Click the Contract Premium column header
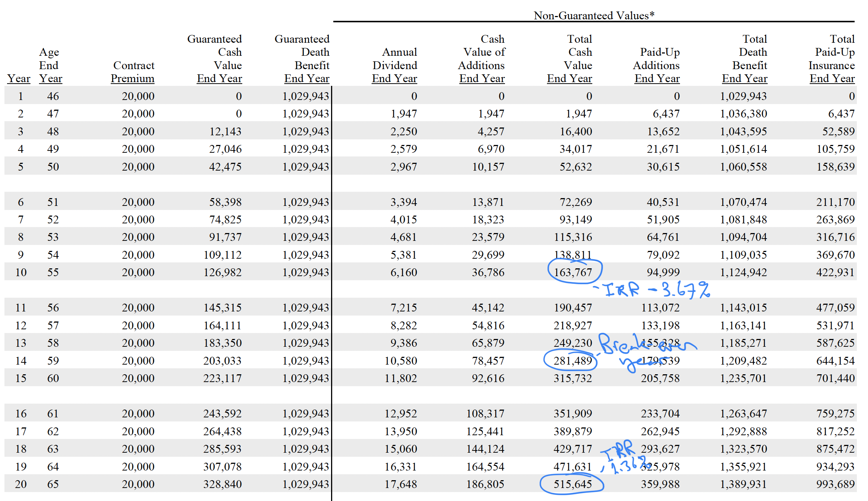868x501 pixels. (x=133, y=72)
